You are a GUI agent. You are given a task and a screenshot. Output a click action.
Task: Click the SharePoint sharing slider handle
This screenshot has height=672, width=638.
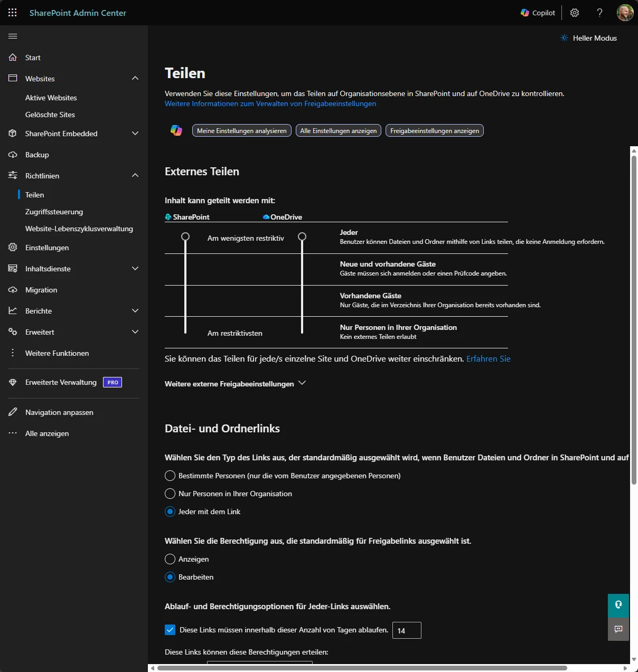click(185, 236)
